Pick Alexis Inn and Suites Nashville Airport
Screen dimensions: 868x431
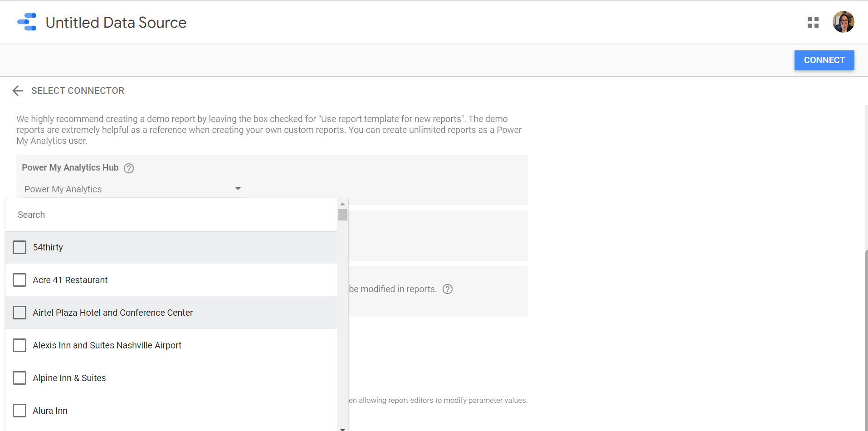click(107, 345)
